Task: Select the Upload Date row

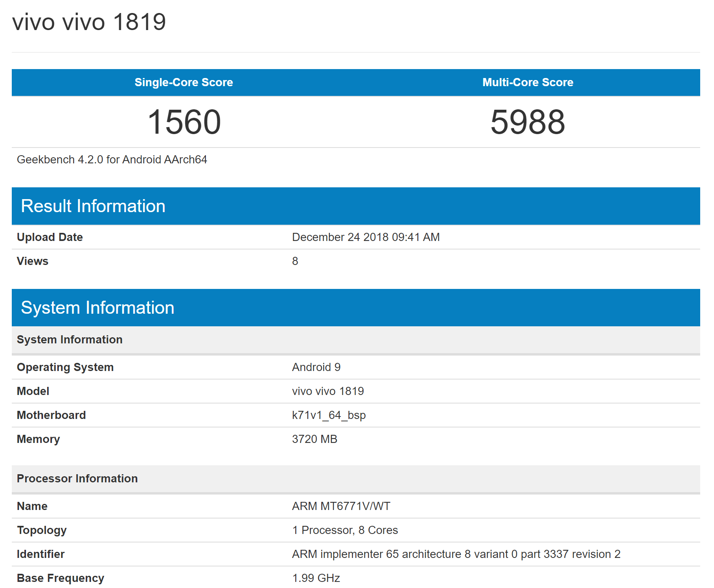Action: (x=50, y=237)
